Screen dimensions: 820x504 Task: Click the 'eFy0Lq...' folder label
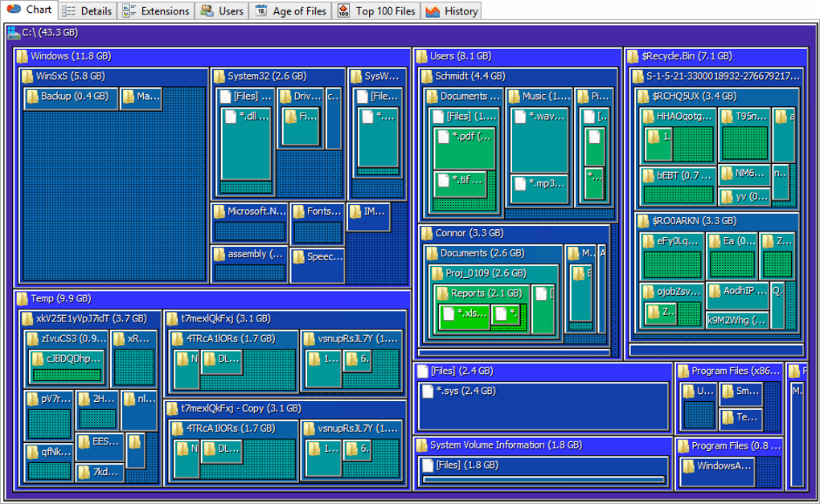coord(677,241)
